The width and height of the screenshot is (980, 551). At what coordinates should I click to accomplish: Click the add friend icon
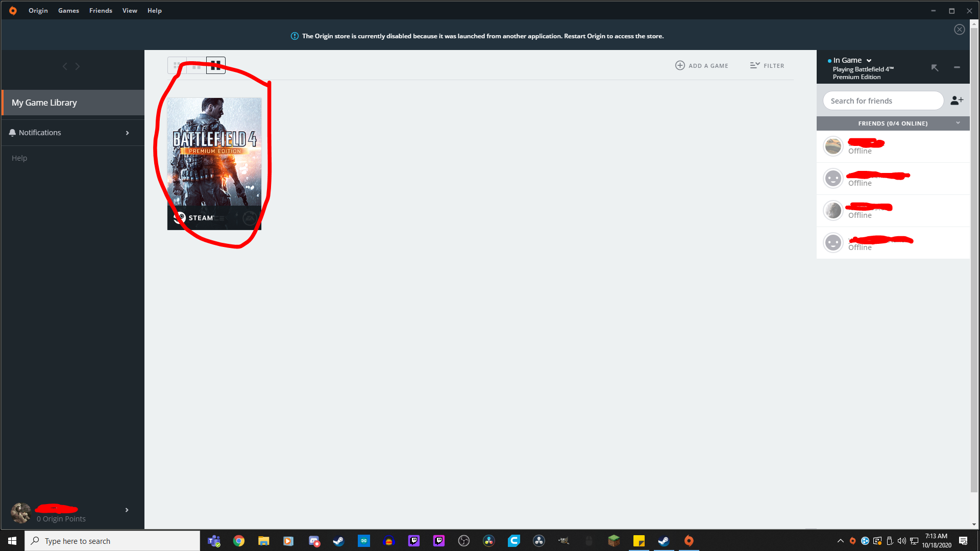click(x=957, y=101)
